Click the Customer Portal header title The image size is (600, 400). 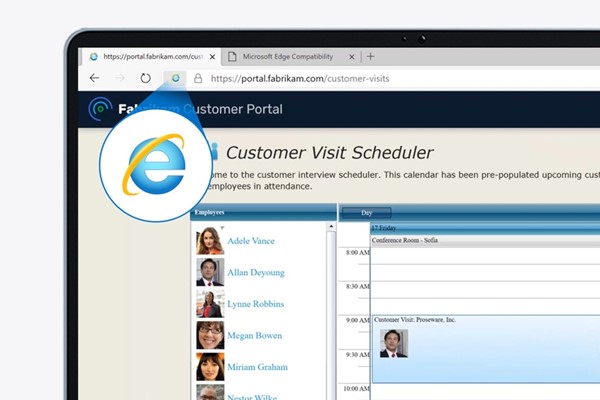coord(233,109)
